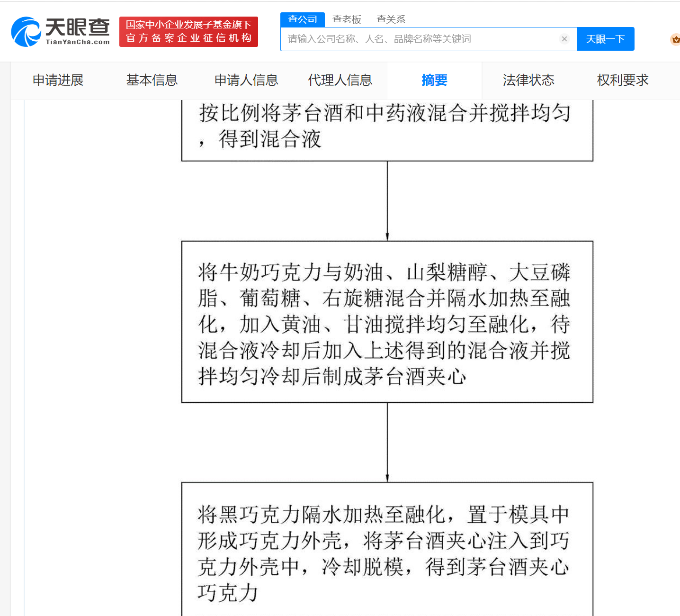The height and width of the screenshot is (616, 680).
Task: Click the flowchart box mixing 茅台酒和中药液
Action: 387,128
